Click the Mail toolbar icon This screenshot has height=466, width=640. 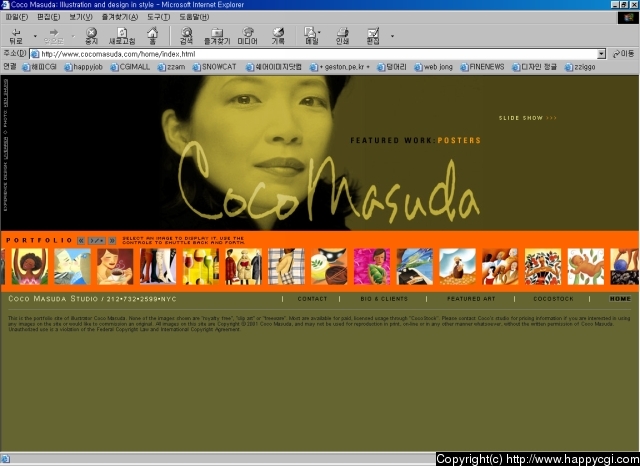[311, 36]
